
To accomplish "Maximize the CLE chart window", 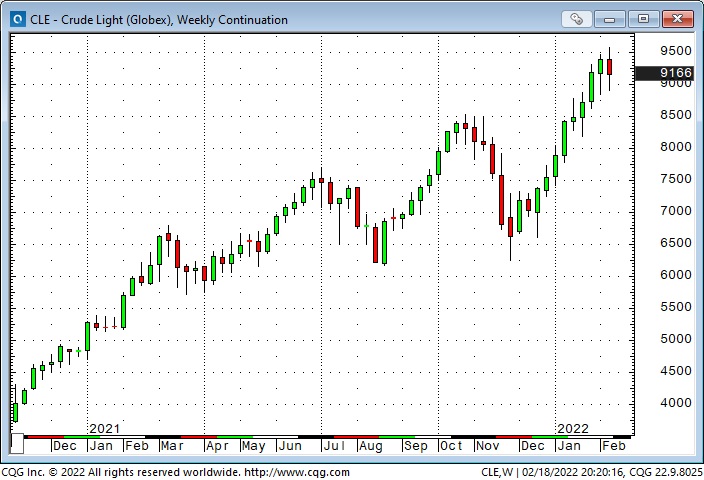I will click(643, 19).
